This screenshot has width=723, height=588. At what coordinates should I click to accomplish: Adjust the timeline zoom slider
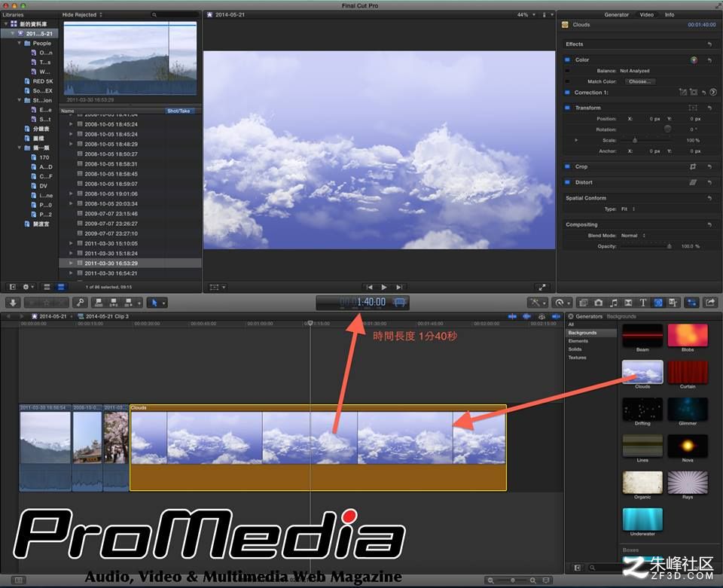point(512,580)
